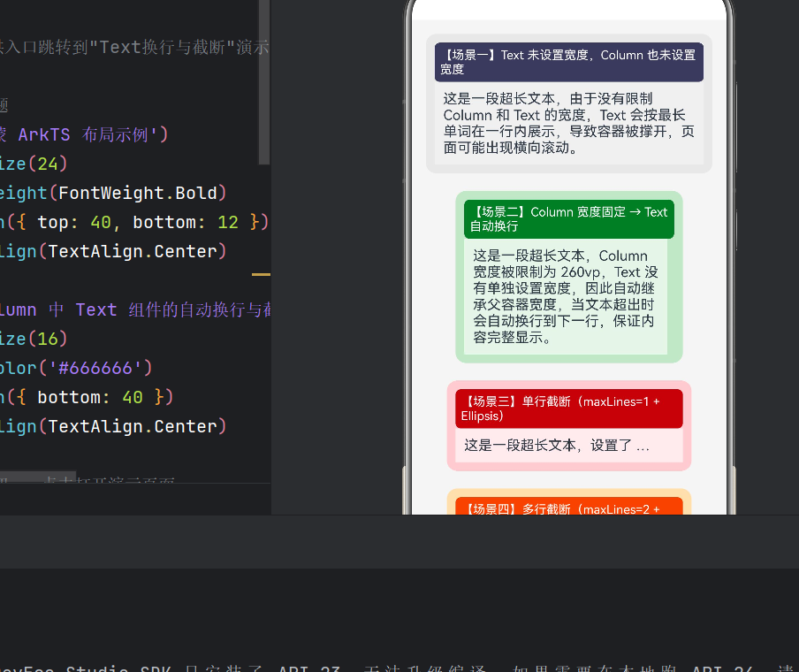Click the font size value 16 in code
Image resolution: width=799 pixels, height=672 pixels.
coord(48,339)
